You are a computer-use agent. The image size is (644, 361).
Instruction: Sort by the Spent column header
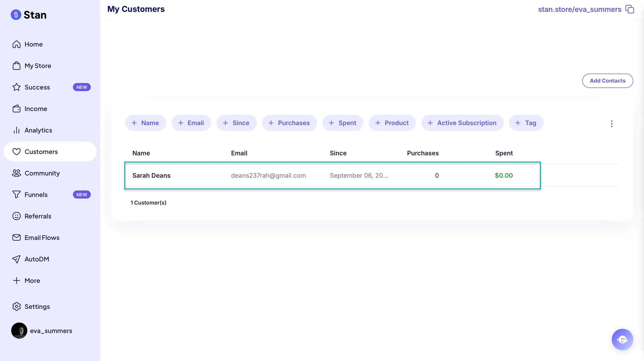(504, 153)
